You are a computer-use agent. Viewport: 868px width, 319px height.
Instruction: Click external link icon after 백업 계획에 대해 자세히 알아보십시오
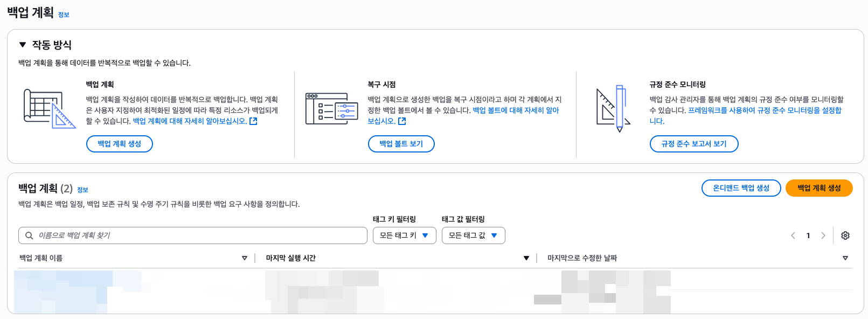tap(253, 121)
